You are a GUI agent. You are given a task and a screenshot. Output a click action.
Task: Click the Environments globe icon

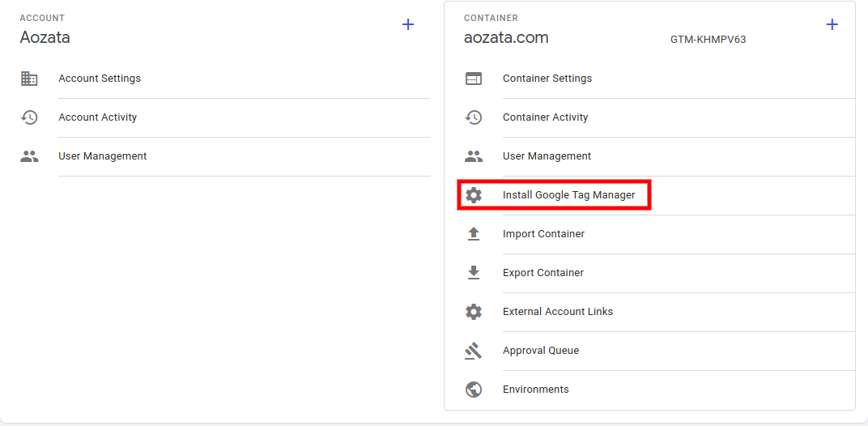pos(474,390)
